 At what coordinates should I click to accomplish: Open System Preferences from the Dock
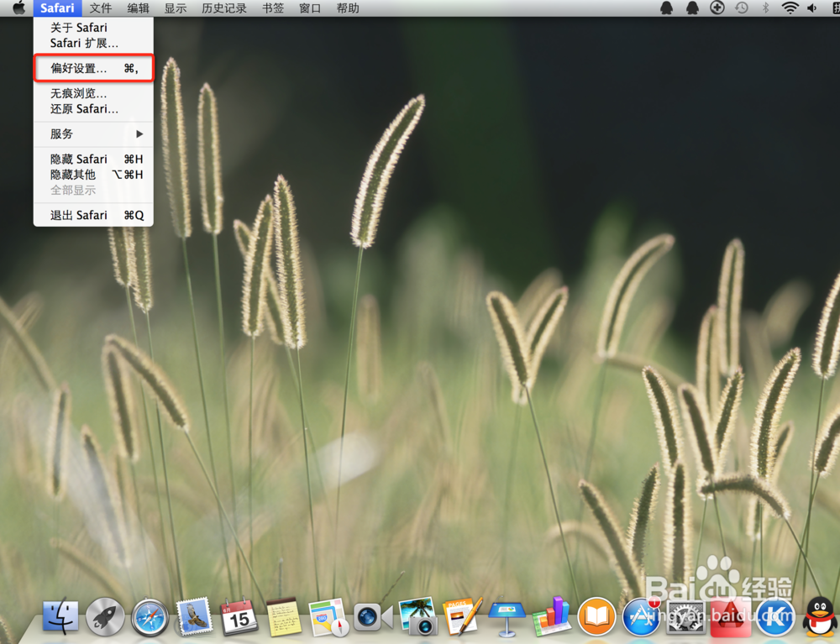[686, 615]
